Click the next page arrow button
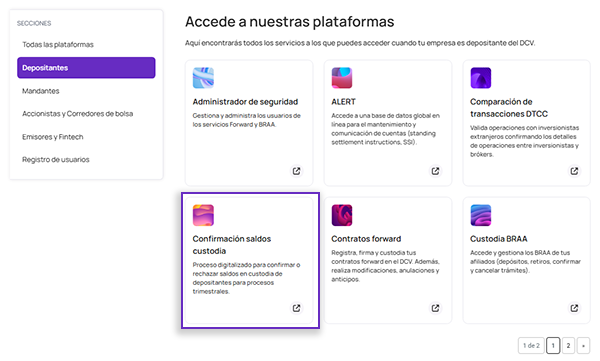 (x=583, y=346)
